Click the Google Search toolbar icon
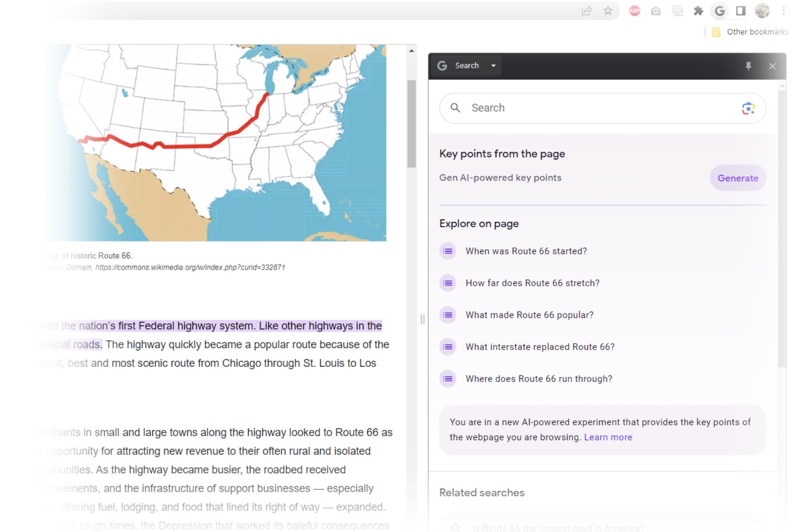 [x=720, y=11]
